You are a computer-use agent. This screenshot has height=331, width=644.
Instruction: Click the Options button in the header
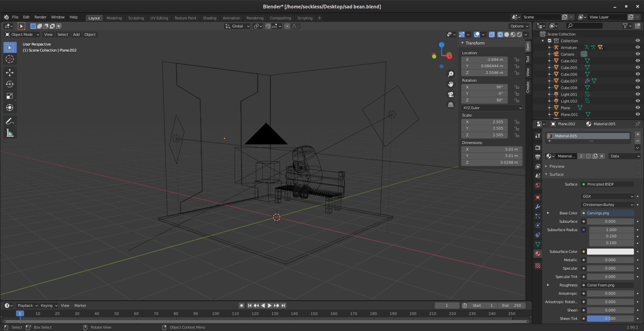(519, 26)
